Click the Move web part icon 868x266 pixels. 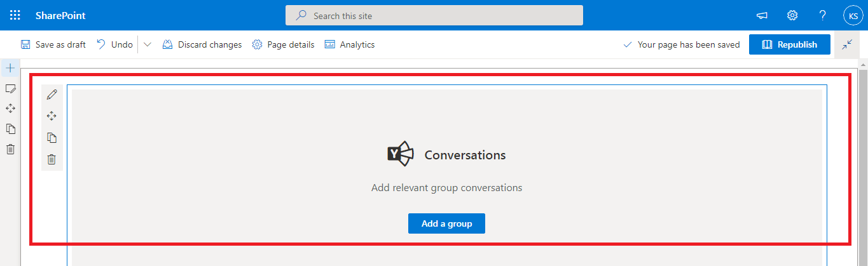point(52,116)
